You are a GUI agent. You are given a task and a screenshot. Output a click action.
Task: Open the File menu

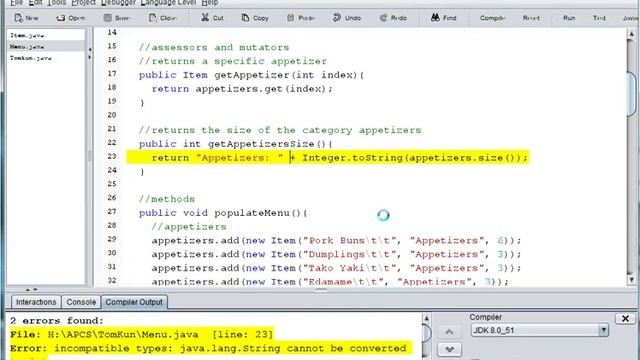pyautogui.click(x=16, y=3)
